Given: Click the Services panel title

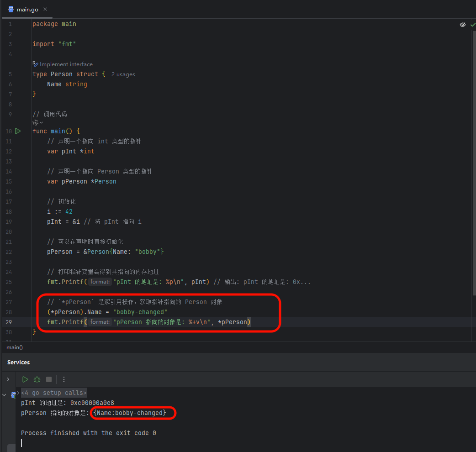Looking at the screenshot, I should (x=19, y=362).
